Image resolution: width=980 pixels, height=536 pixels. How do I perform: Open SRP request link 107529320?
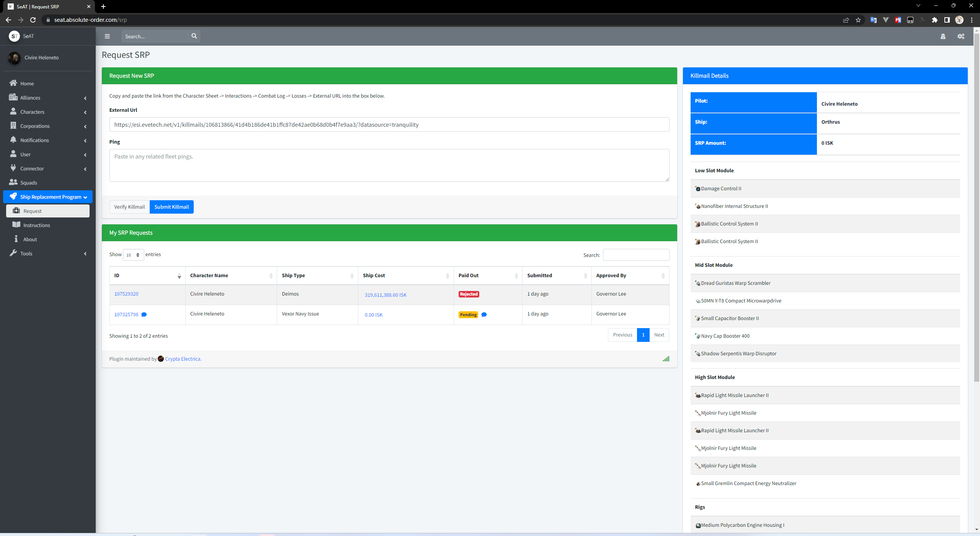[126, 294]
